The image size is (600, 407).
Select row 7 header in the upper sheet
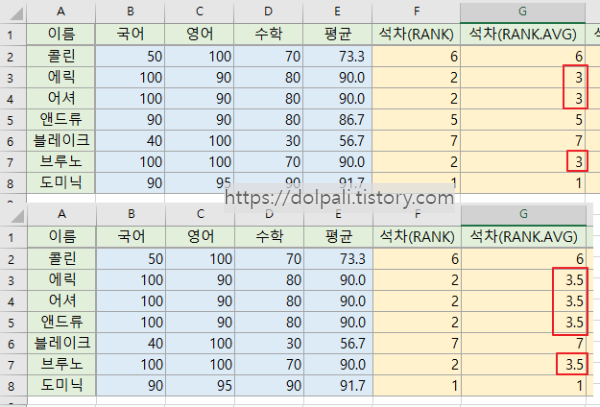coord(13,162)
